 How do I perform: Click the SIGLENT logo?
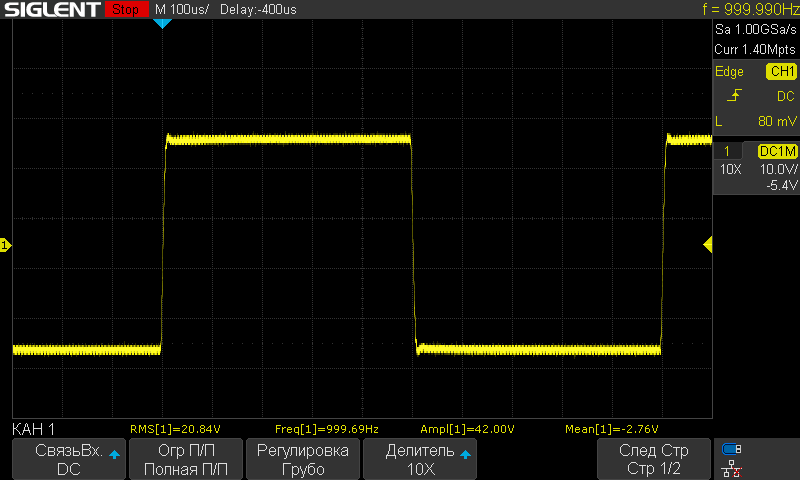(x=53, y=10)
